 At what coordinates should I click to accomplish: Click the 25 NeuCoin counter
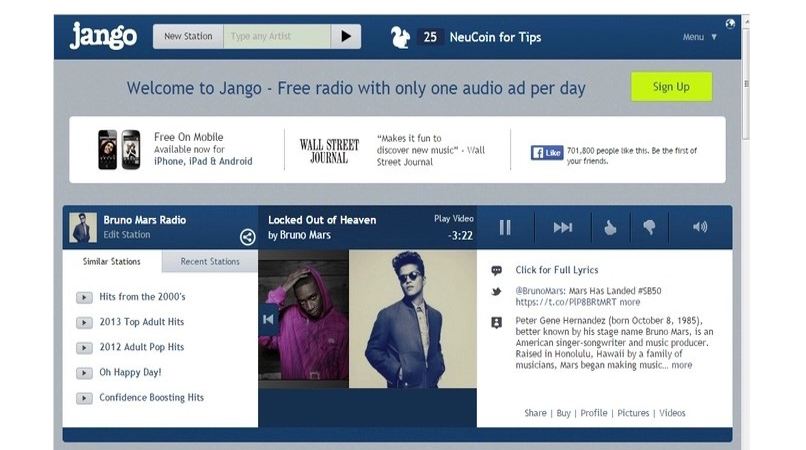[x=430, y=37]
